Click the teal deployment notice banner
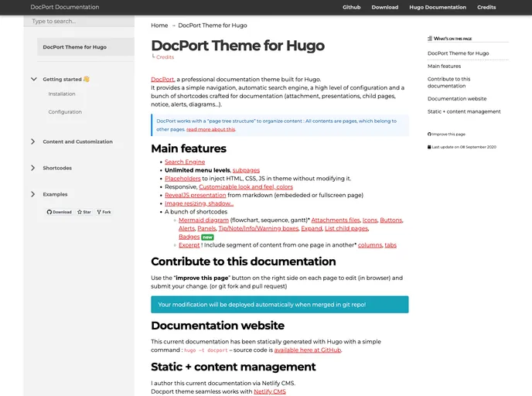The width and height of the screenshot is (532, 396). tap(280, 305)
